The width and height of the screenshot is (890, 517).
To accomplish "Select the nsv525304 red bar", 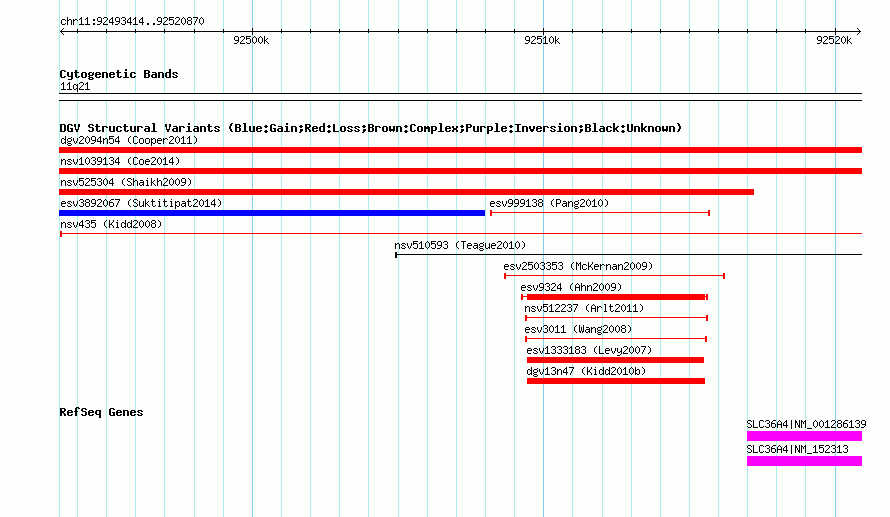I will point(406,192).
